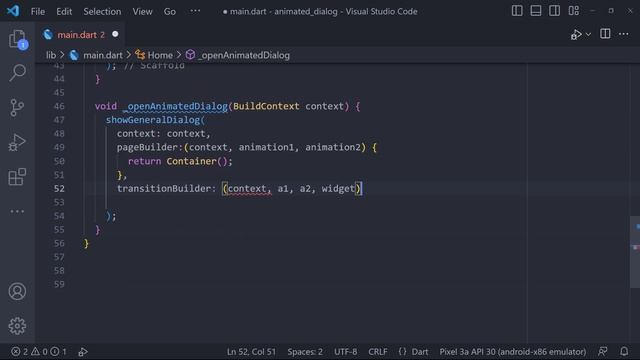Open notifications bell

[x=624, y=351]
